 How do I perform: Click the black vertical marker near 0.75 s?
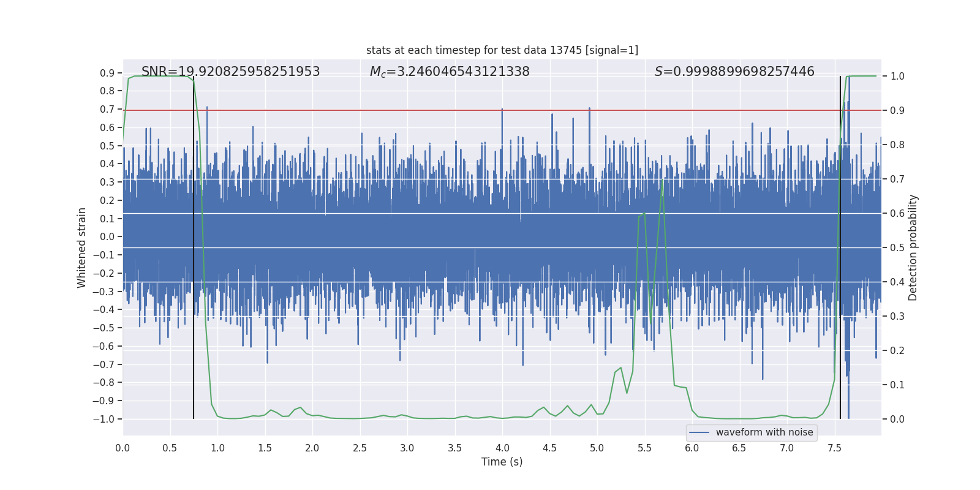point(194,247)
